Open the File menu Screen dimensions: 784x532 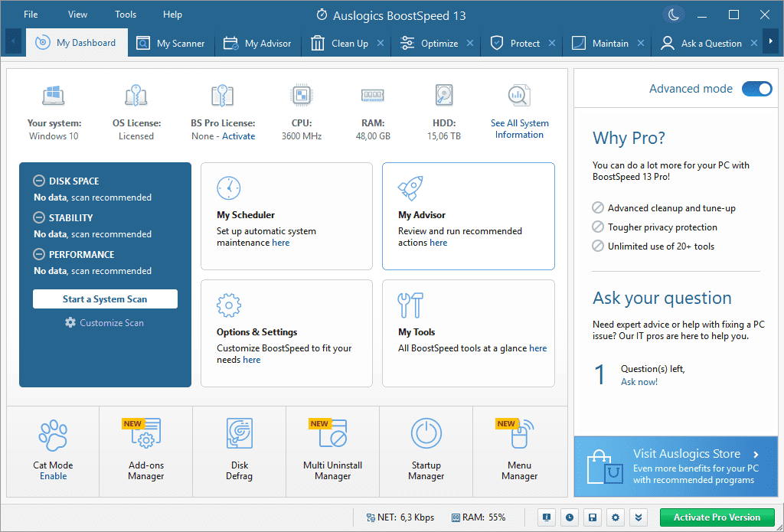(31, 15)
